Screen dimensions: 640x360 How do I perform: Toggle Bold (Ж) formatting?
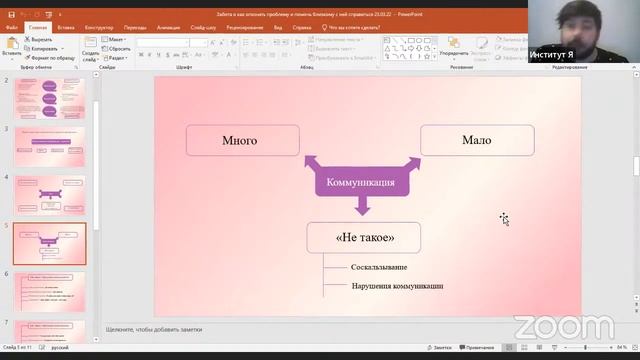(141, 55)
